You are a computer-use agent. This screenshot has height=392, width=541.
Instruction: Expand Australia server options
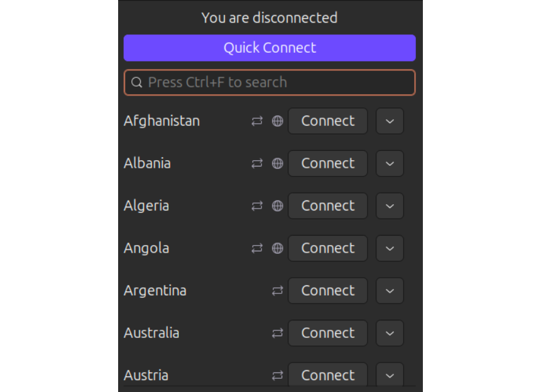point(390,333)
